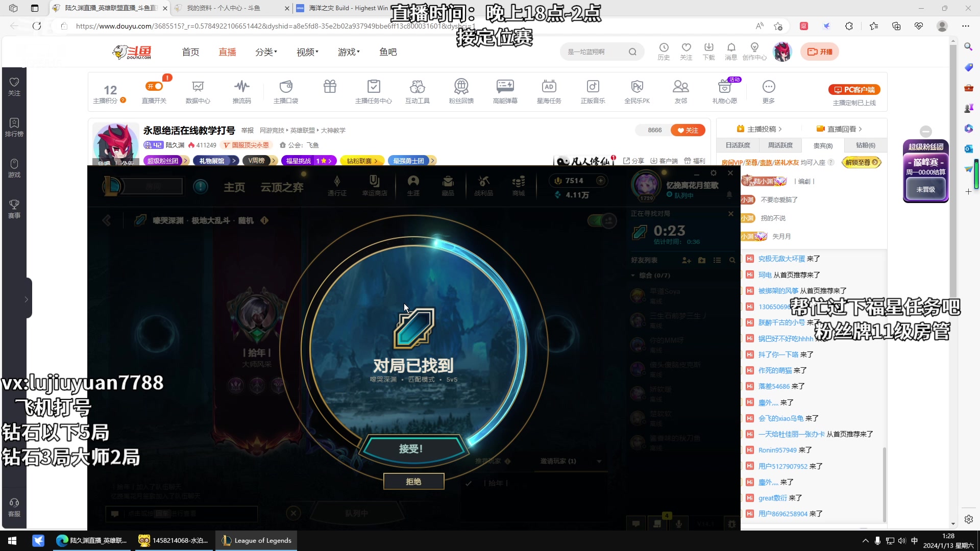Open 创作中心 icon in header
This screenshot has width=980, height=551.
coord(754,52)
